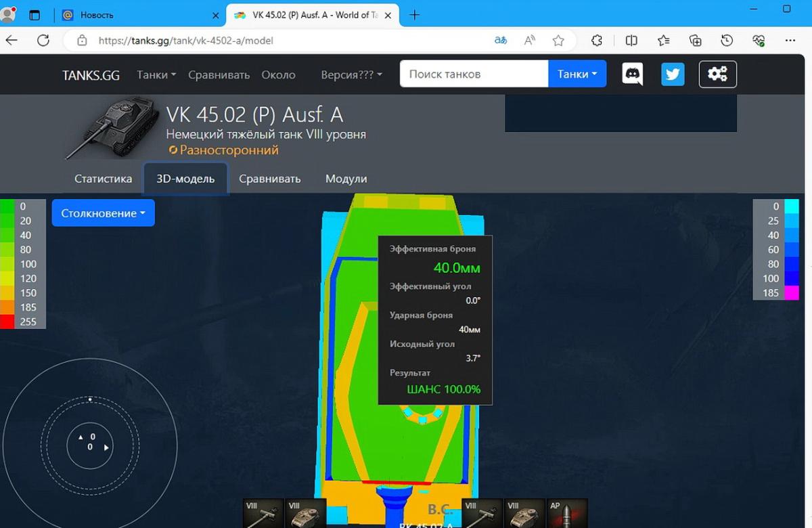Viewport: 812px width, 528px height.
Task: Open the Сравнивать navbar link
Action: coord(219,74)
